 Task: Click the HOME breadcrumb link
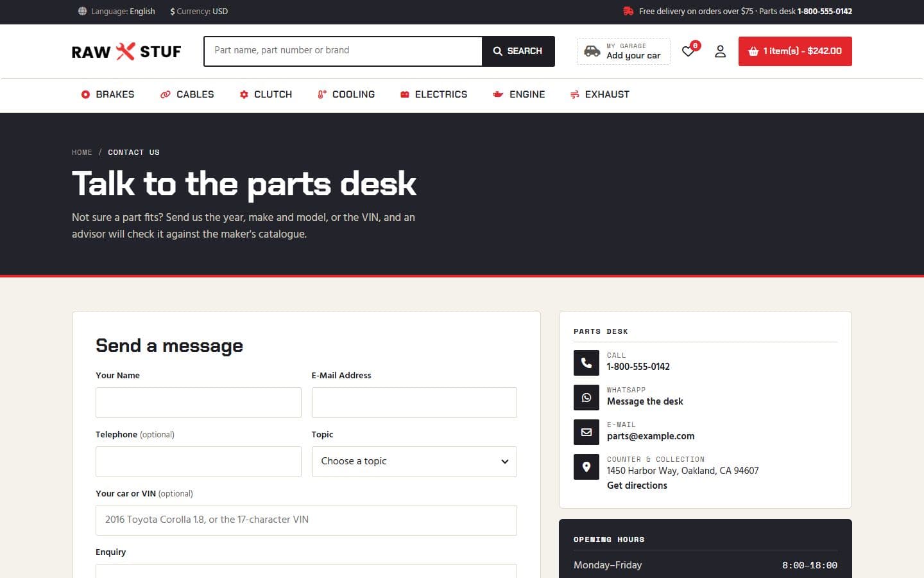tap(82, 152)
